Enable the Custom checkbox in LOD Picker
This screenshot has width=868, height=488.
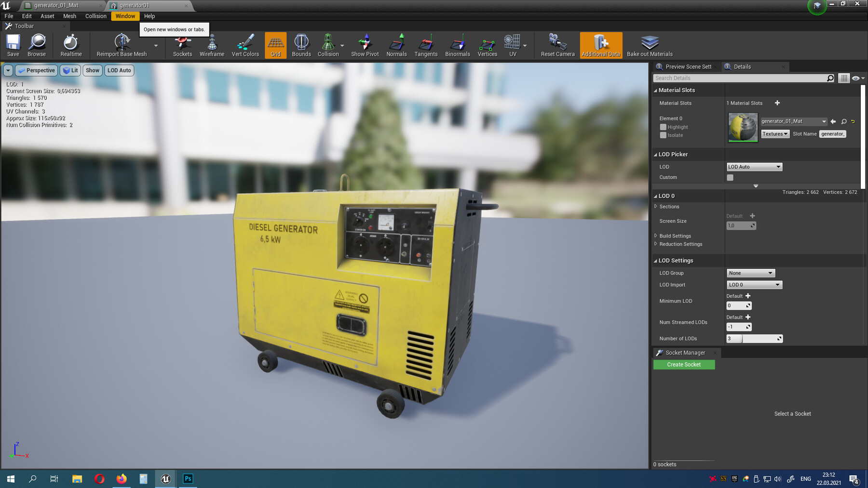tap(730, 177)
